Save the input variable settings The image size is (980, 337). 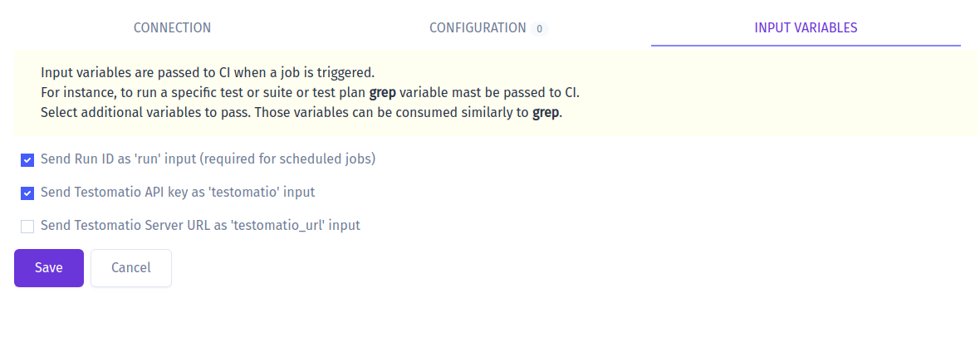pyautogui.click(x=49, y=267)
